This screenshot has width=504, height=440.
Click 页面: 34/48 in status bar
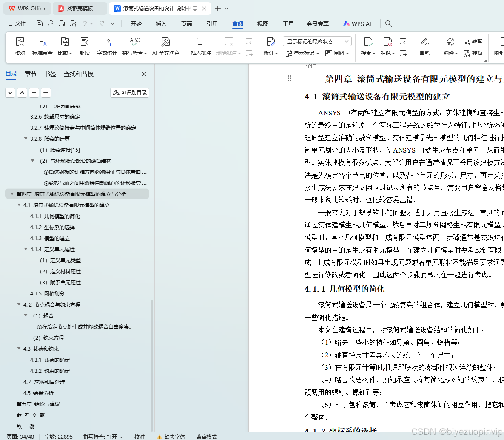20,437
